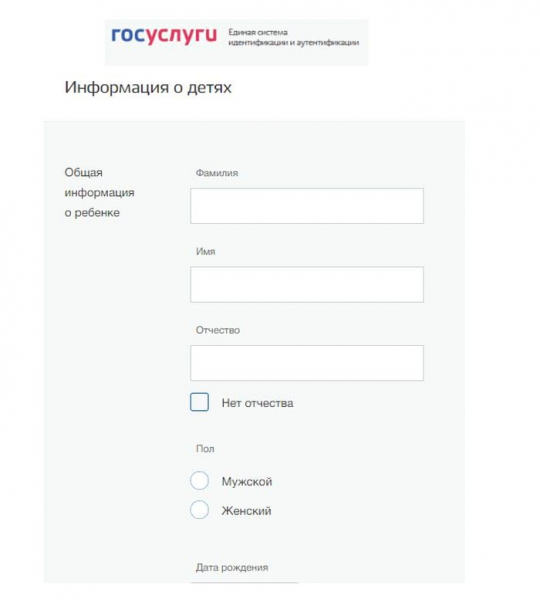Screen dimensions: 540x600
Task: Focus the Отчество input field
Action: pos(307,363)
